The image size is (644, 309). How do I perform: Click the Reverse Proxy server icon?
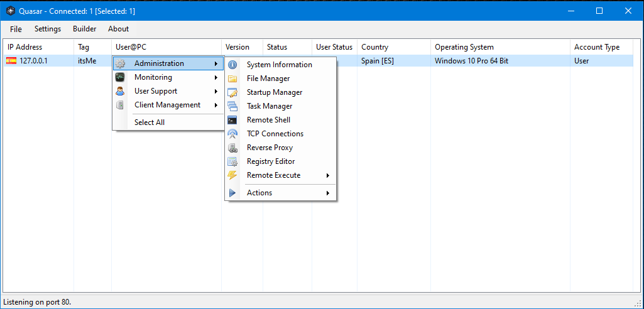pos(232,148)
